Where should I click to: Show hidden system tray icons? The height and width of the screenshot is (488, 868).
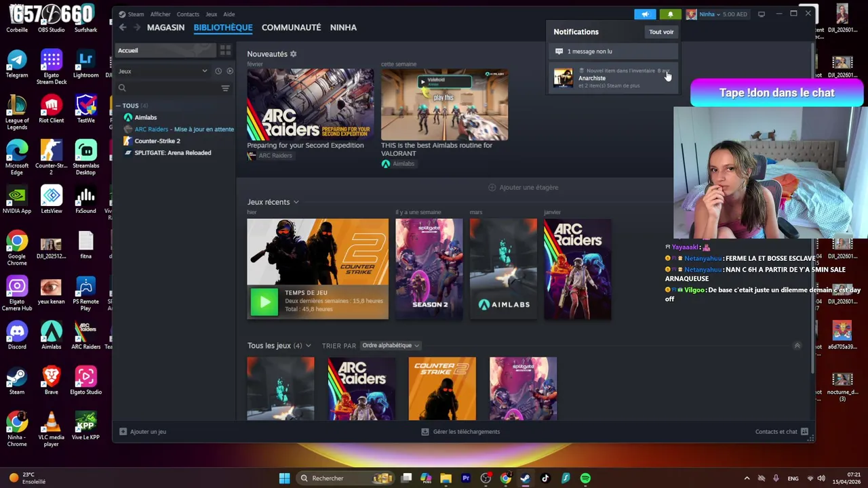click(x=747, y=479)
